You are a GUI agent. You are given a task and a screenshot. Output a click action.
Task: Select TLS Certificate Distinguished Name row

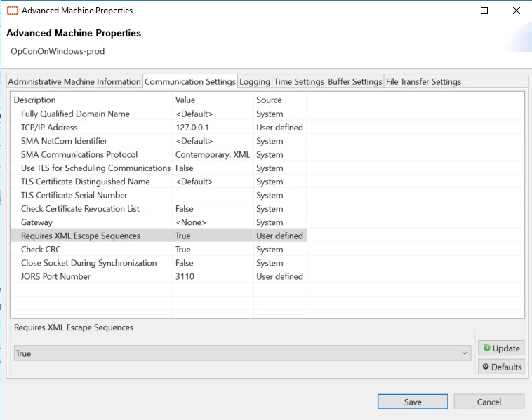point(159,182)
